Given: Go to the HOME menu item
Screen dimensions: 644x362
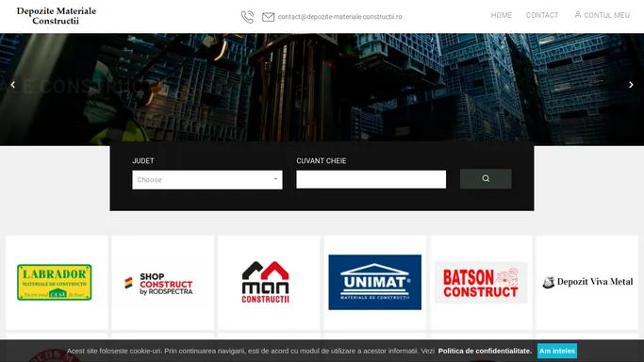Looking at the screenshot, I should [x=501, y=15].
